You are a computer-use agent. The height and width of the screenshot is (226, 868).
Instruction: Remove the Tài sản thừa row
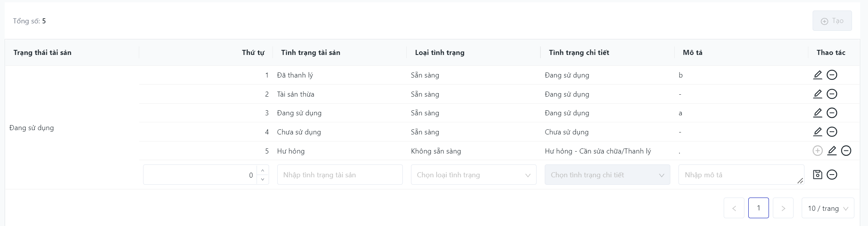coord(832,94)
